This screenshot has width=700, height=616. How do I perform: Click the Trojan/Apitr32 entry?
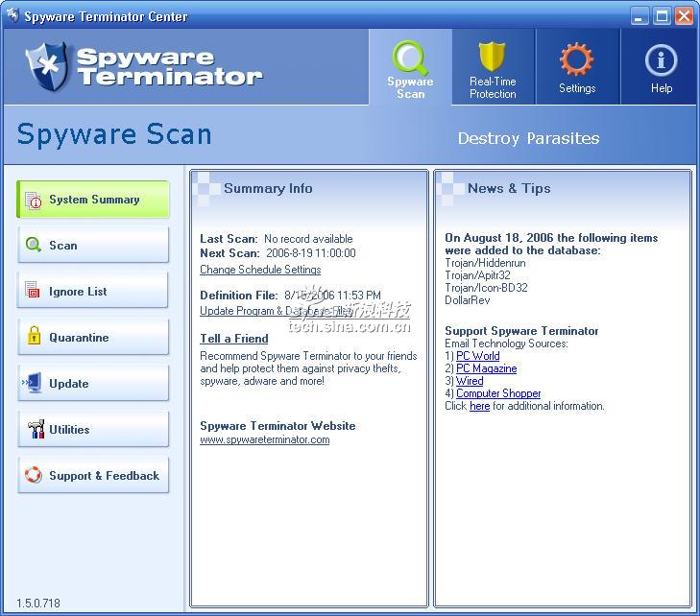477,275
